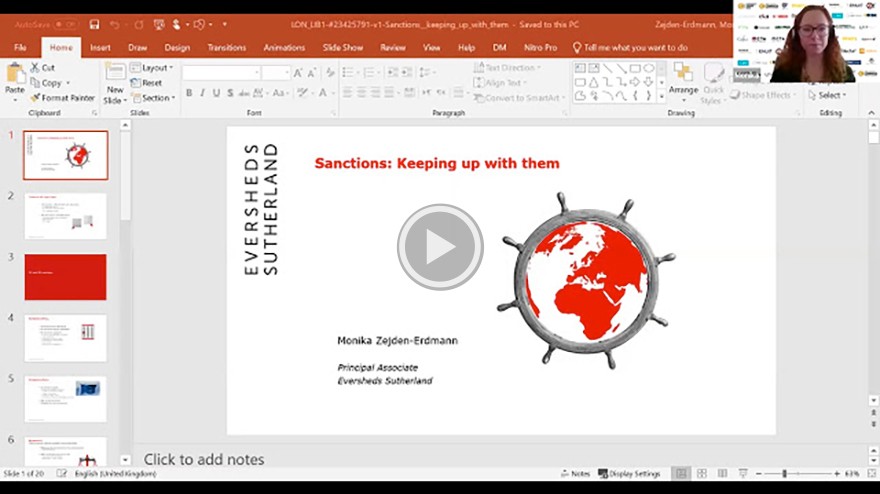Click the Center alignment icon

click(361, 93)
